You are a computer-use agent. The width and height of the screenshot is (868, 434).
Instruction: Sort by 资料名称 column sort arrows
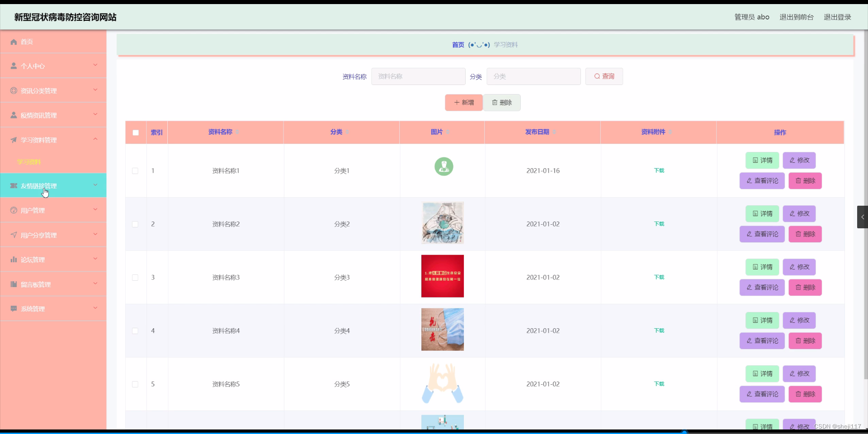pyautogui.click(x=237, y=132)
